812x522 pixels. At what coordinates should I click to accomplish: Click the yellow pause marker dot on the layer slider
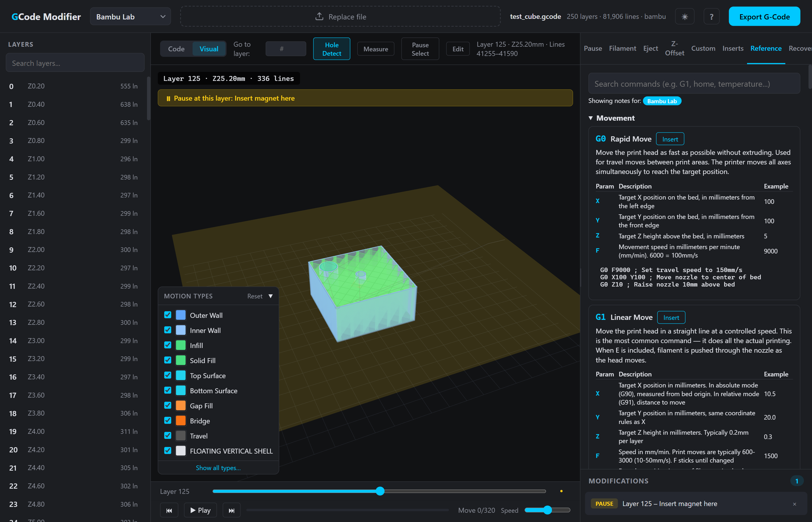561,491
